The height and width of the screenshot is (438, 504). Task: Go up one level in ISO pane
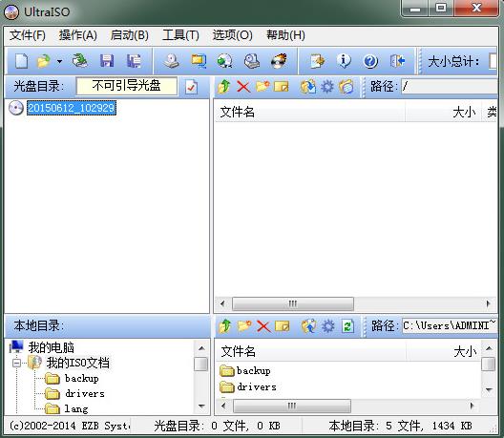tap(224, 87)
